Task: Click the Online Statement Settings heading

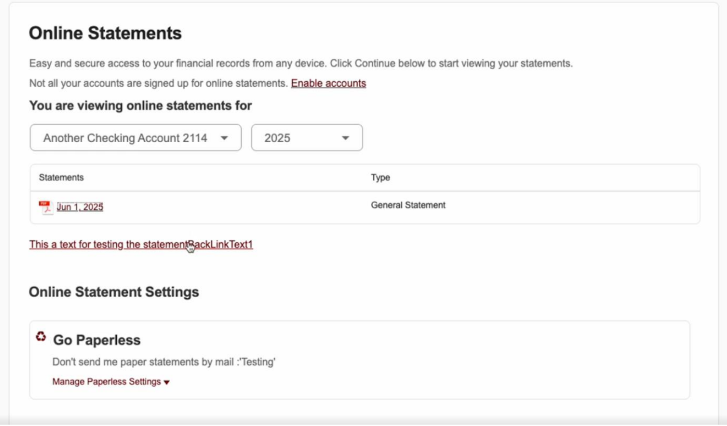Action: pyautogui.click(x=114, y=292)
